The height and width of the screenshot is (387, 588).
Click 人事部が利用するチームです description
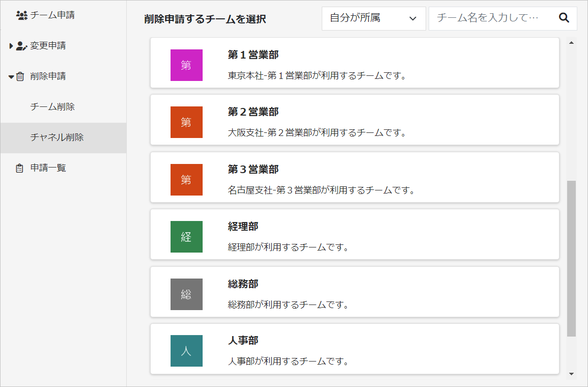click(288, 362)
